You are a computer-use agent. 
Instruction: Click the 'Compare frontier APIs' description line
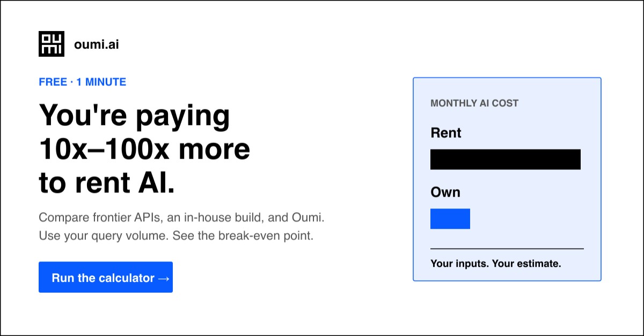click(x=182, y=218)
